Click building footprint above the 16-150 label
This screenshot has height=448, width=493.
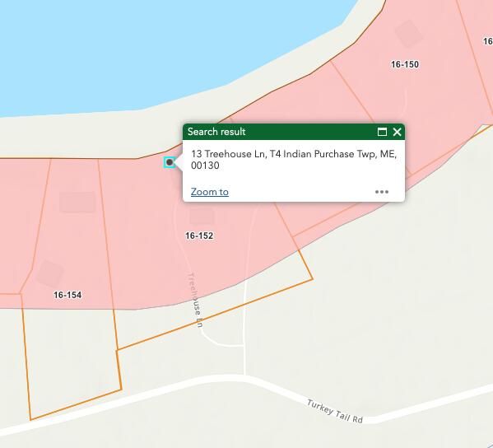409,34
